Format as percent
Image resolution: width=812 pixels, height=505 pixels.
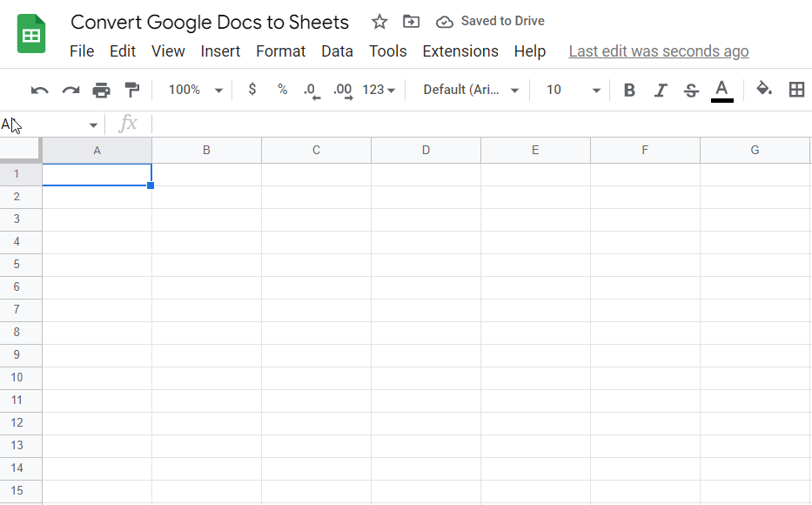click(x=282, y=90)
